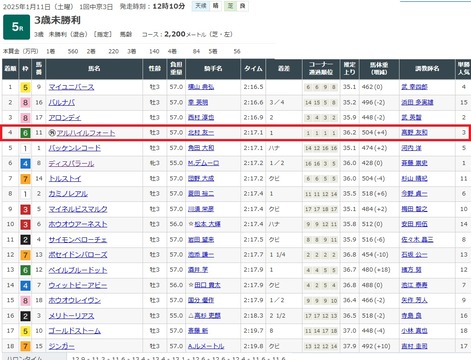
Task: Open jockey link 角田大和
Action: (201, 148)
